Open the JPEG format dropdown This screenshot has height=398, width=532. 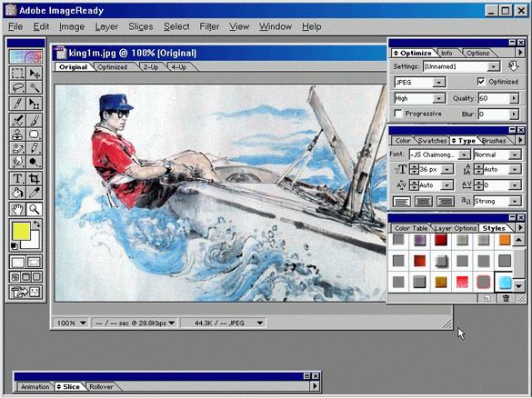(438, 83)
